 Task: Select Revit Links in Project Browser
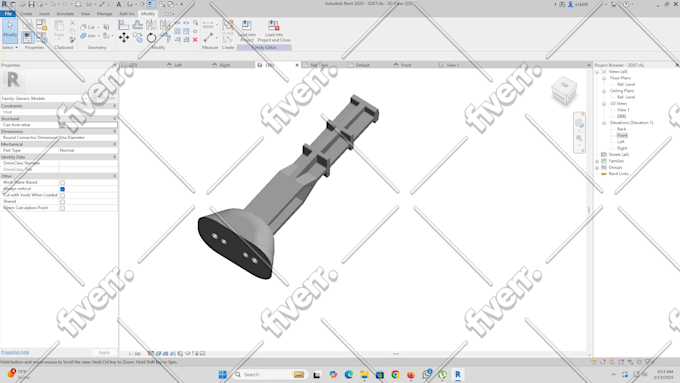click(618, 174)
